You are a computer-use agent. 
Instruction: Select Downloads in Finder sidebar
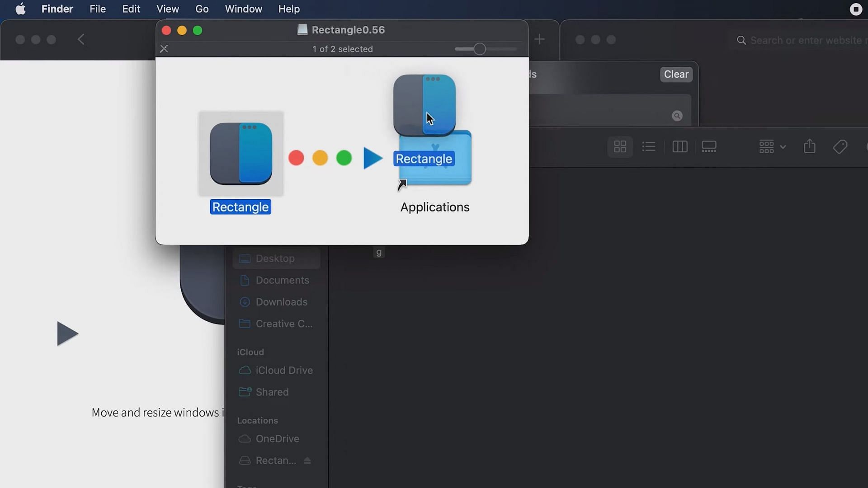pos(276,302)
